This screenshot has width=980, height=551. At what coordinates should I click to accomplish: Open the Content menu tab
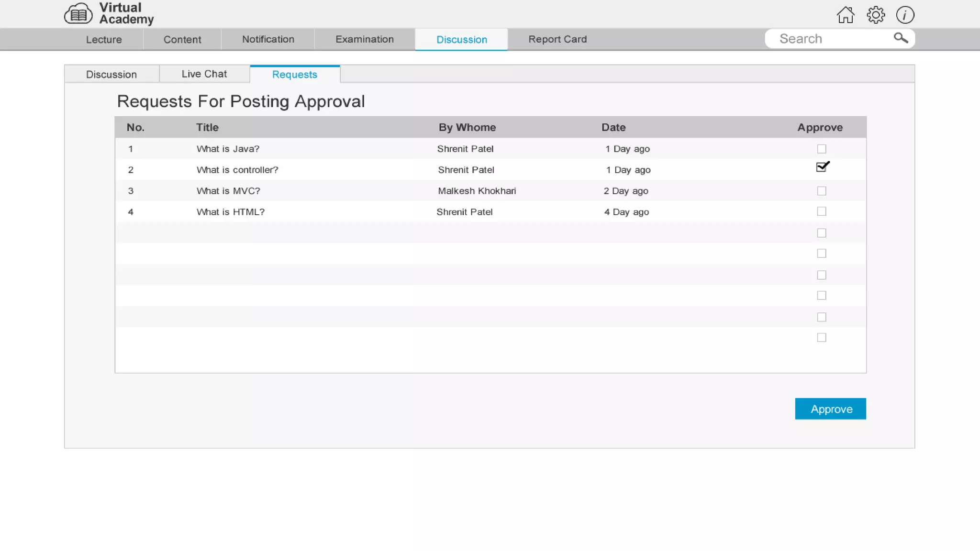point(182,39)
